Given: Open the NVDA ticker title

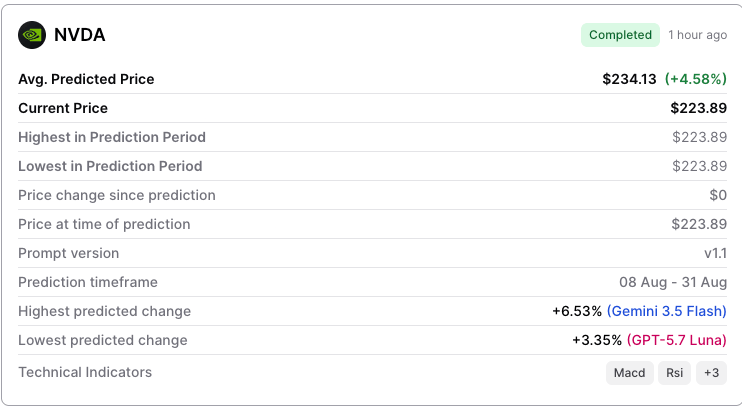Looking at the screenshot, I should (80, 35).
